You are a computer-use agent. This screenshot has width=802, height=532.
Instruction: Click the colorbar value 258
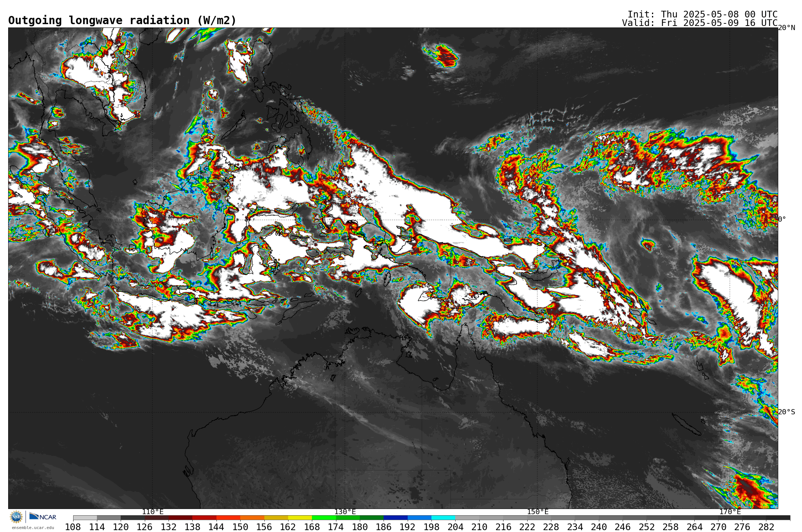(670, 527)
